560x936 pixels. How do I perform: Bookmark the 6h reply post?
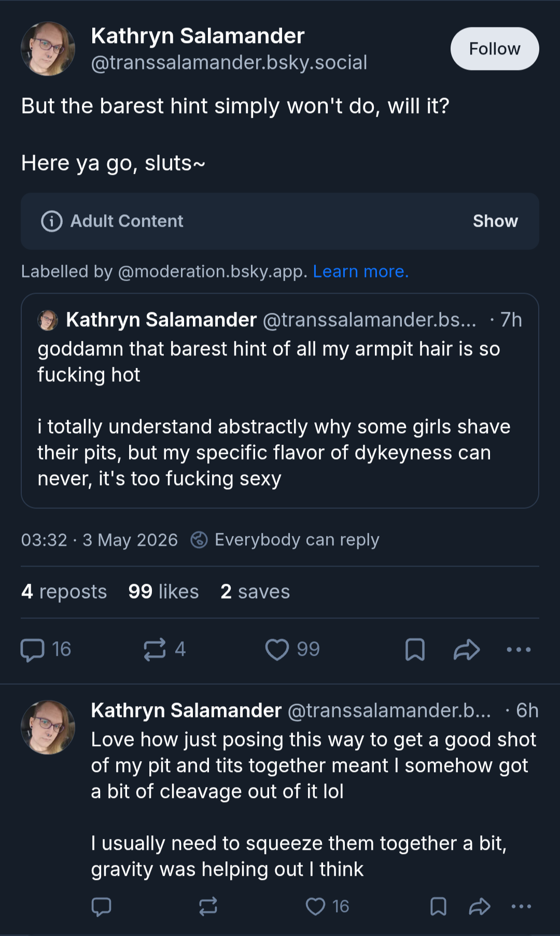coord(438,907)
